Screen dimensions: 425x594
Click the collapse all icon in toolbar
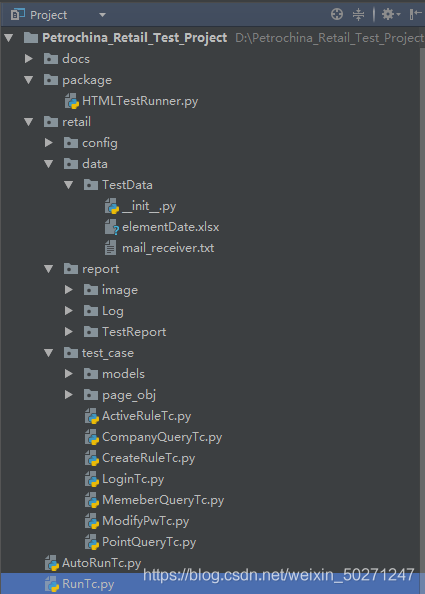tap(358, 14)
